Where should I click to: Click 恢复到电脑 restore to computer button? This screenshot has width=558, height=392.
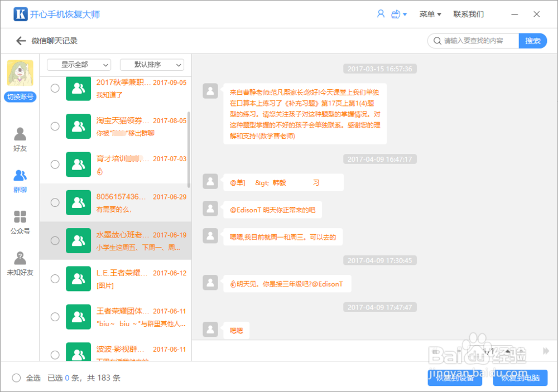(x=520, y=378)
